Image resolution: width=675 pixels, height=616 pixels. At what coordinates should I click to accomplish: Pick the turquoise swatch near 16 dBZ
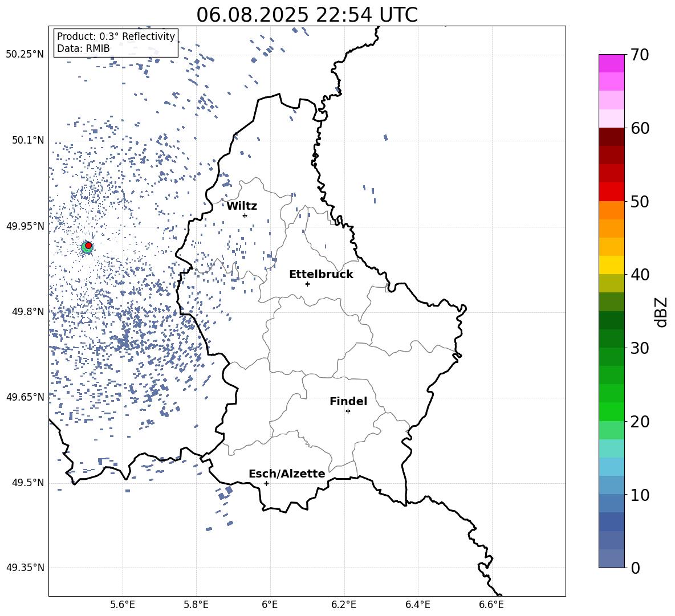[612, 448]
